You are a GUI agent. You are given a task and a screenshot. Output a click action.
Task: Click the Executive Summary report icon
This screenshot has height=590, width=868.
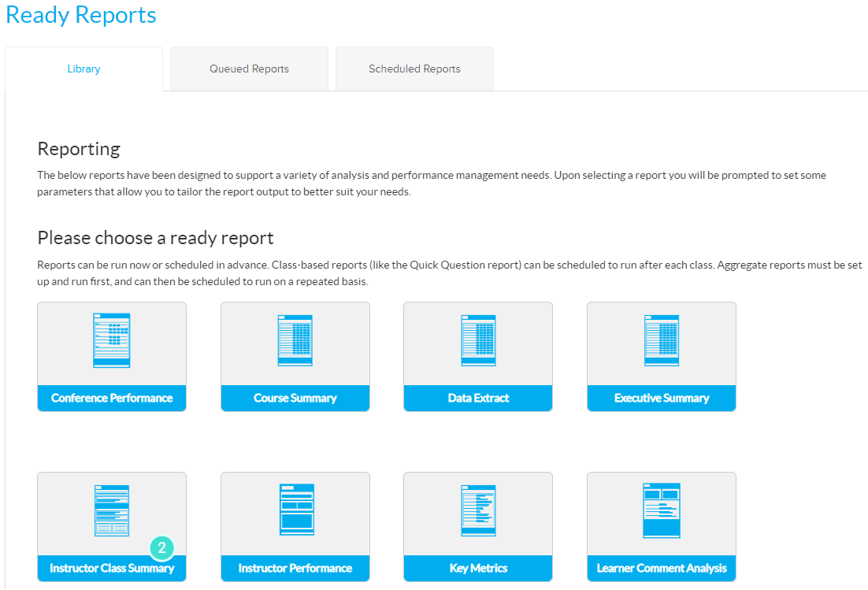tap(662, 340)
